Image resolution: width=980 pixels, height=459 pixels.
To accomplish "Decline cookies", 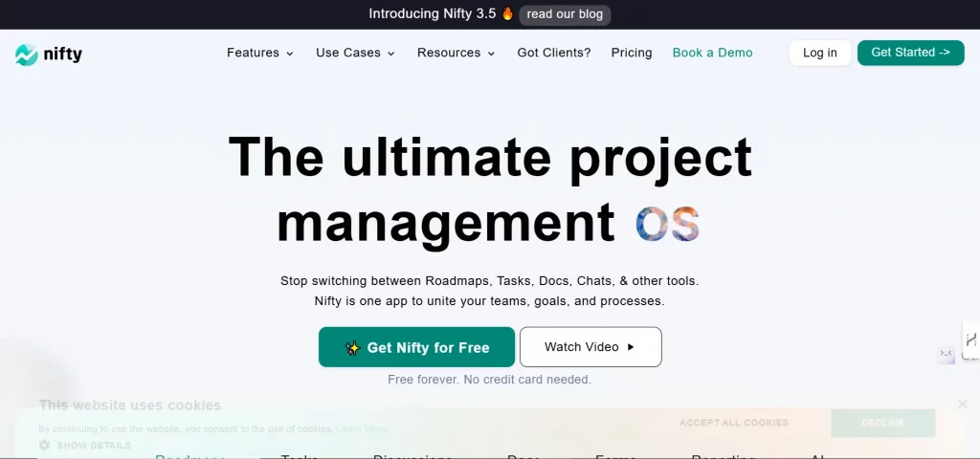I will 882,423.
